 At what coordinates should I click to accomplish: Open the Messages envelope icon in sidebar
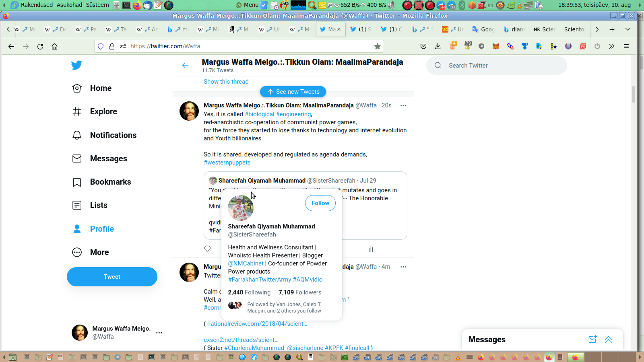coord(77,158)
